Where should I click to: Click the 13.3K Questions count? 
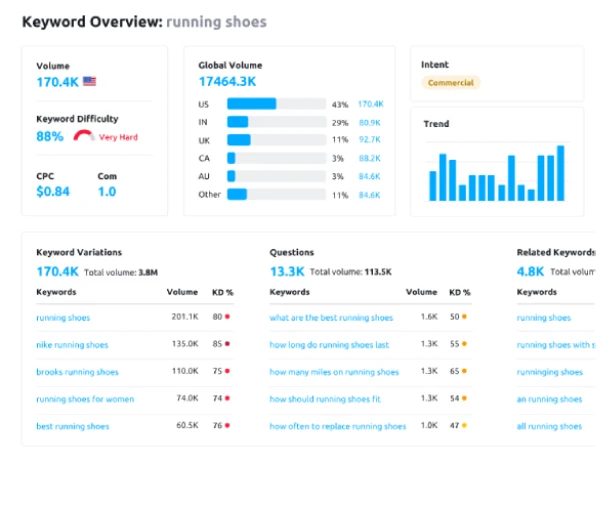tap(287, 272)
